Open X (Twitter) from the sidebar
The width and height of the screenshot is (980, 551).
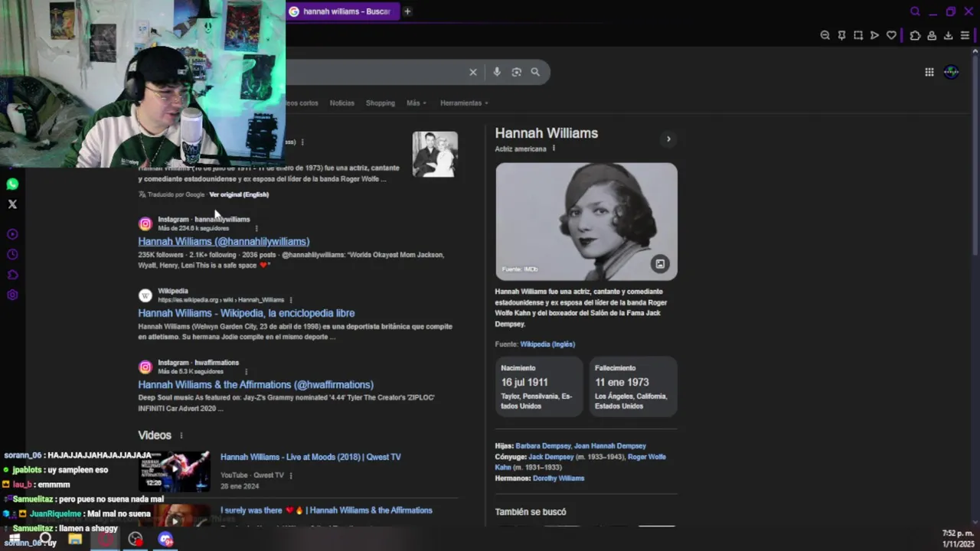(12, 204)
